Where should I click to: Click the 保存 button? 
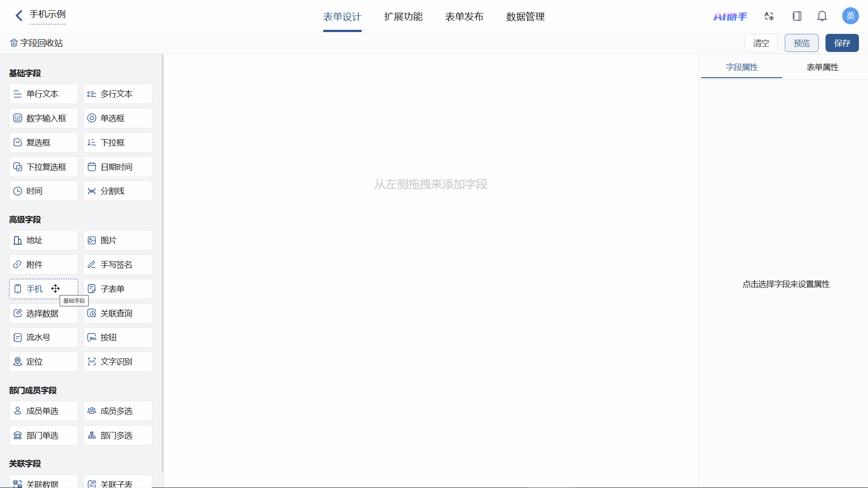842,43
